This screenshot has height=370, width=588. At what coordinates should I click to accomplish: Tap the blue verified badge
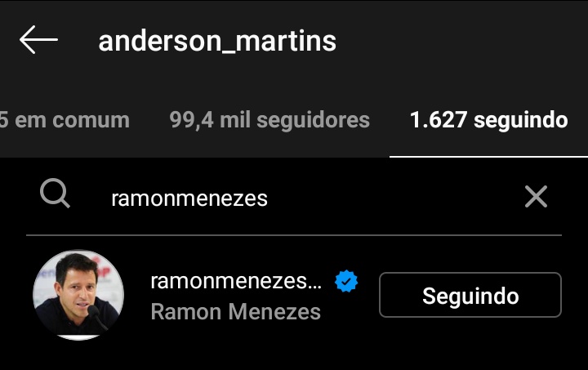[346, 281]
